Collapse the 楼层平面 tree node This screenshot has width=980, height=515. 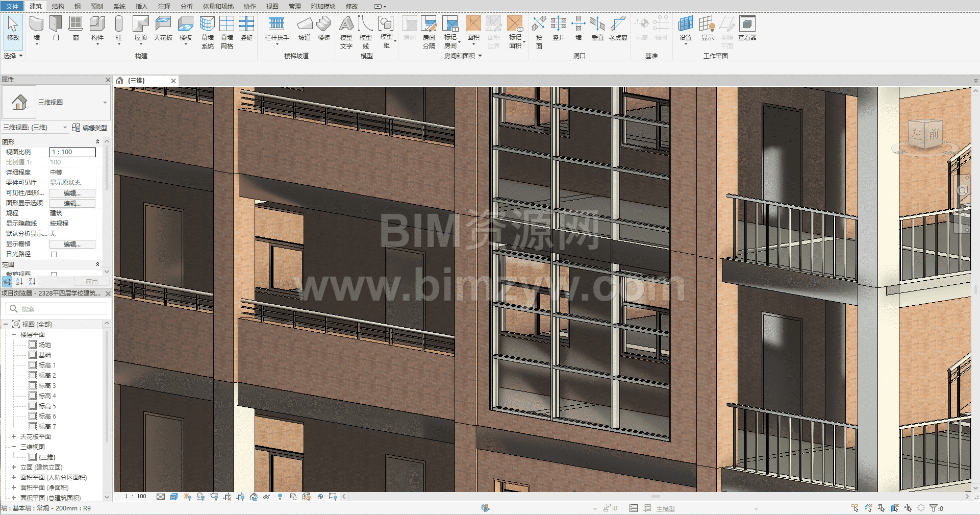tap(14, 334)
